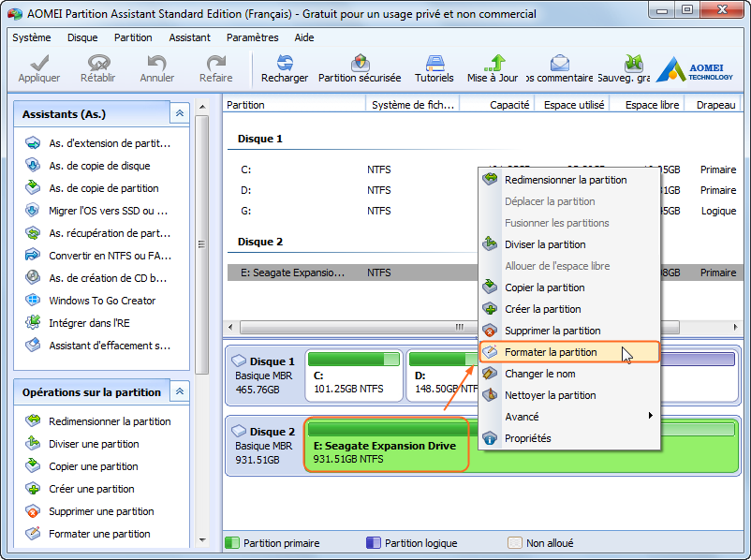The width and height of the screenshot is (751, 560).
Task: Open Convertir en NTFS ou FAT wizard
Action: tap(98, 256)
